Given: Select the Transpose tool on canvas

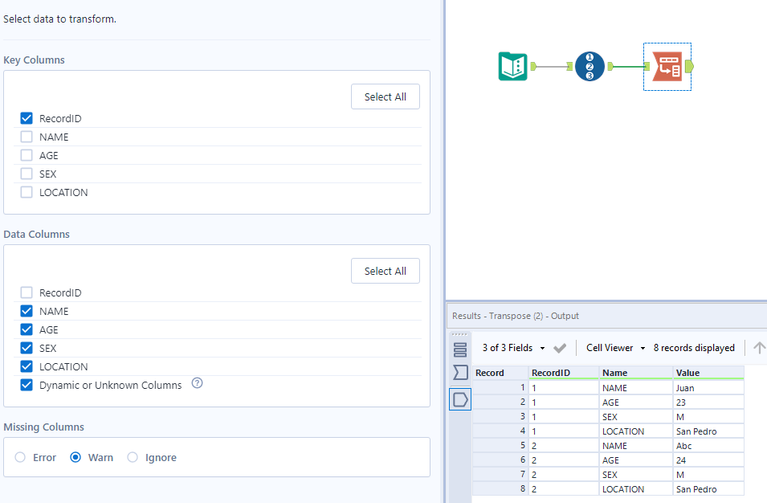Looking at the screenshot, I should point(667,66).
